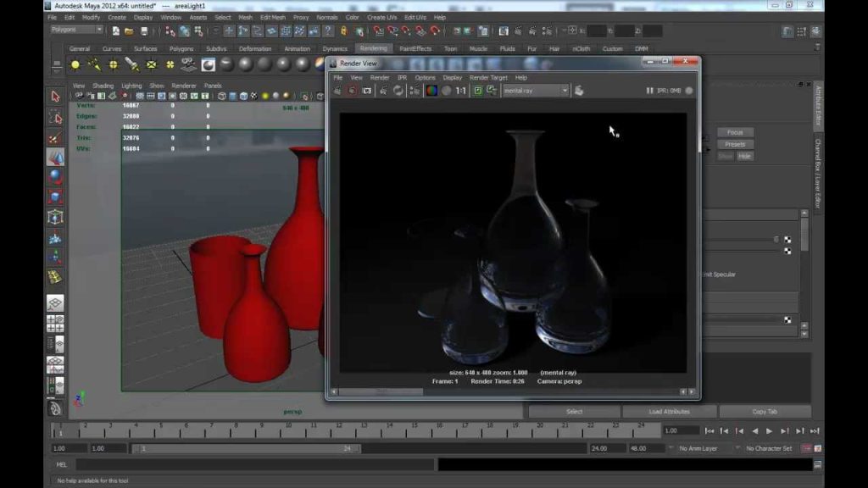Toggle the keep image icon
Viewport: 868px width, 488px height.
[x=478, y=91]
